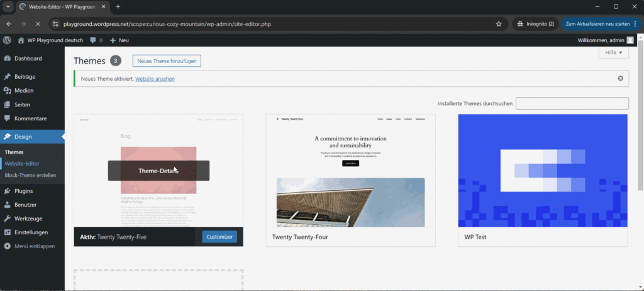Open the Einstellungen menu item
Image resolution: width=644 pixels, height=291 pixels.
coord(32,232)
